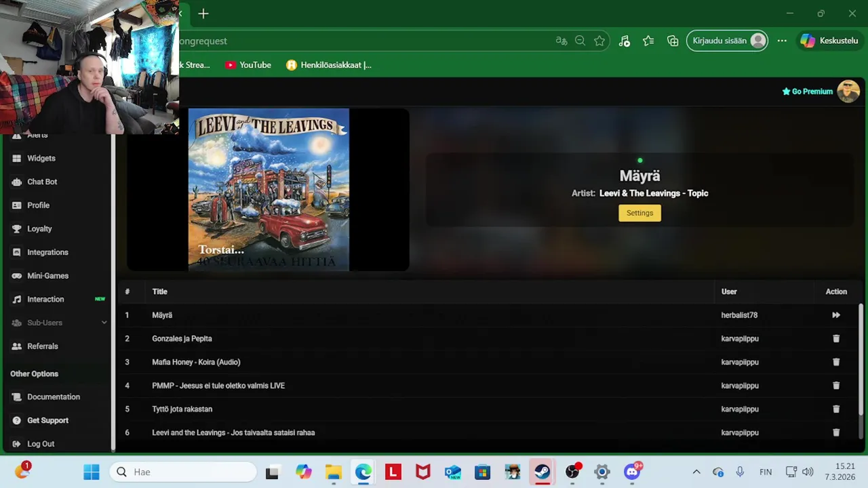Screen dimensions: 868x488
Task: Open page translate option
Action: point(561,41)
